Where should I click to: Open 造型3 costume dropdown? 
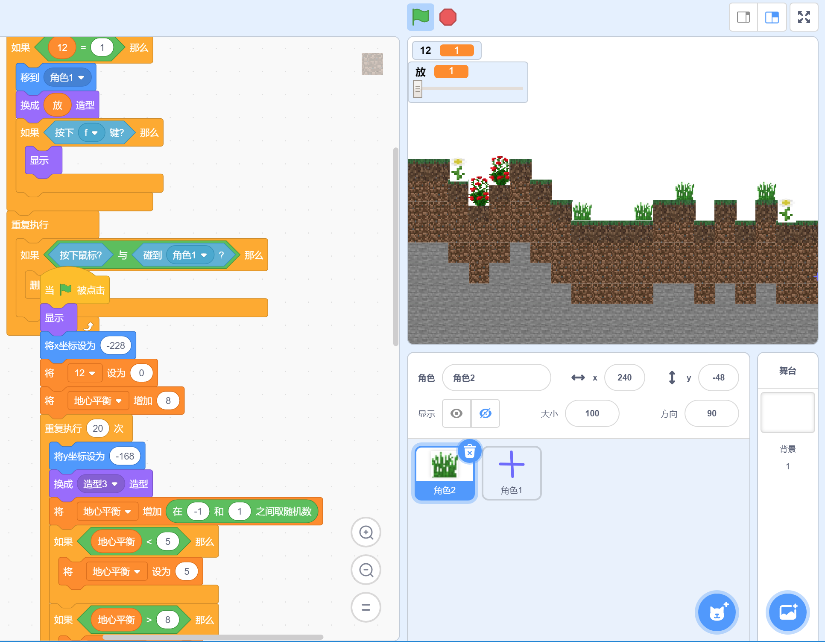[101, 484]
